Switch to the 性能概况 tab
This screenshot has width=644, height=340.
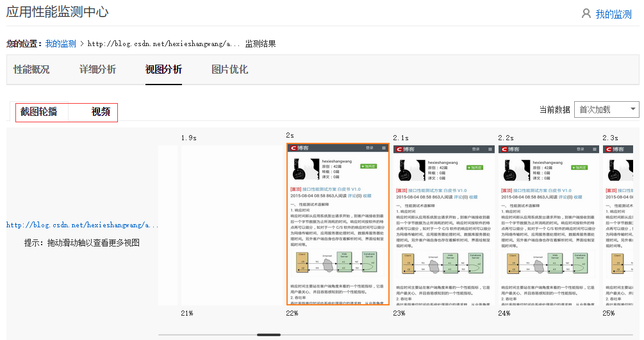31,69
